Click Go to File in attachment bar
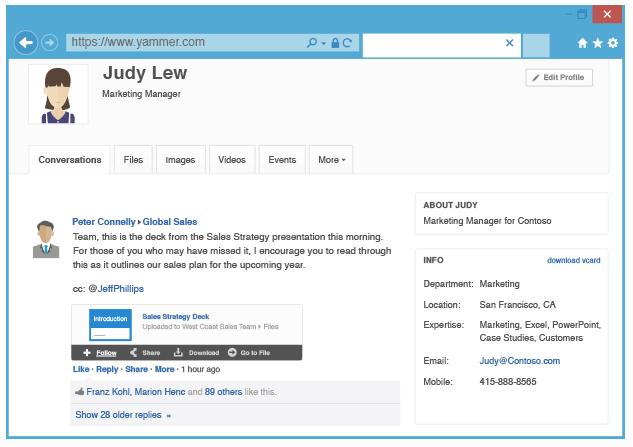Image resolution: width=633 pixels, height=447 pixels. (249, 353)
